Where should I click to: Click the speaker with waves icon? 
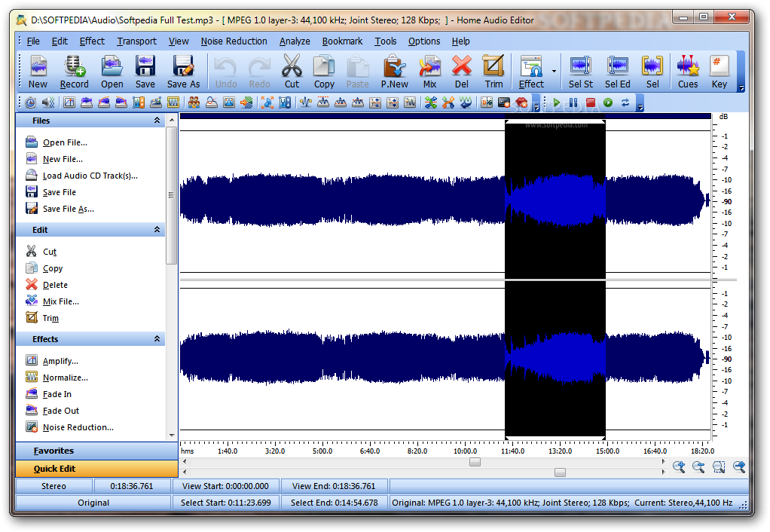click(x=48, y=102)
